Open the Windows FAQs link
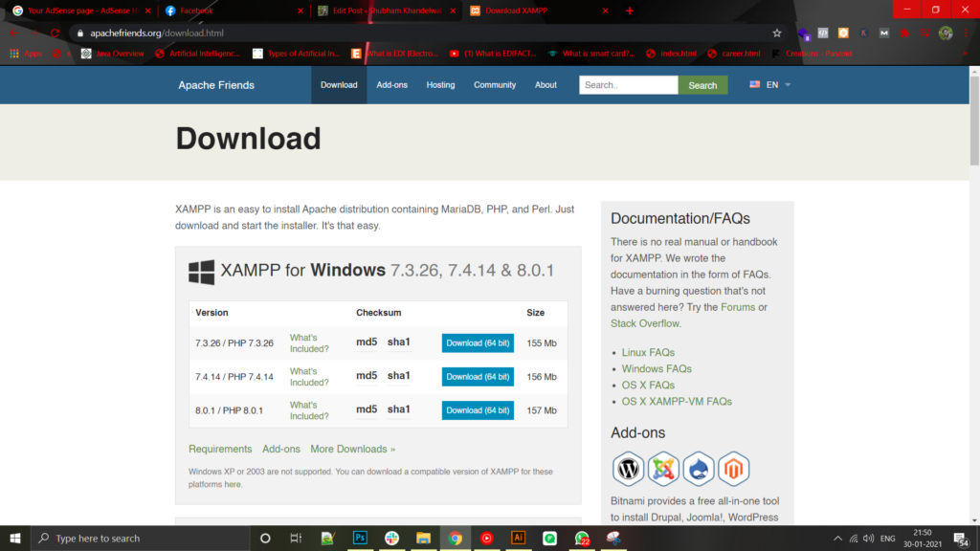Viewport: 980px width, 551px height. [x=657, y=369]
